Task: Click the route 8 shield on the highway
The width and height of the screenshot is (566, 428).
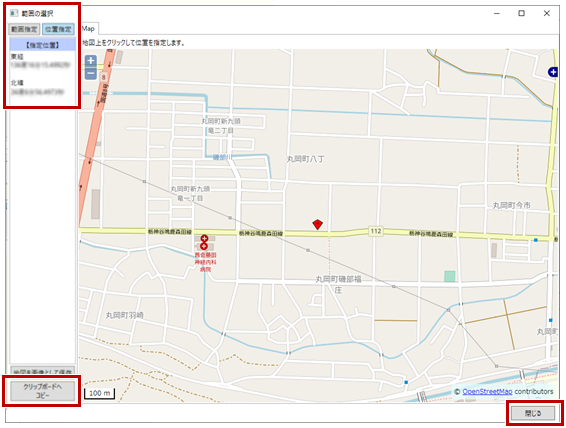Action: point(104,77)
